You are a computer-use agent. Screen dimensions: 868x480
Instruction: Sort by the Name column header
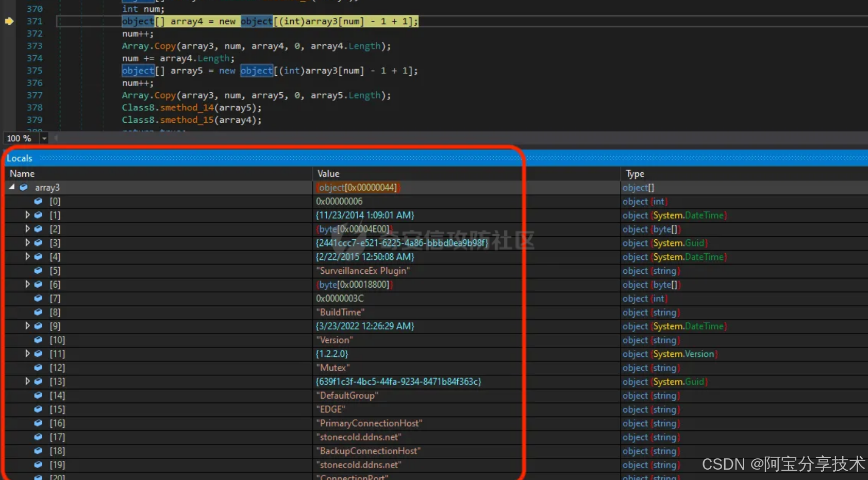[22, 174]
